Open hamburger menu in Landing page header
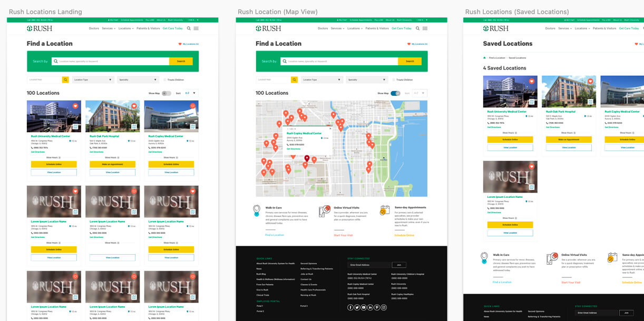 (196, 28)
